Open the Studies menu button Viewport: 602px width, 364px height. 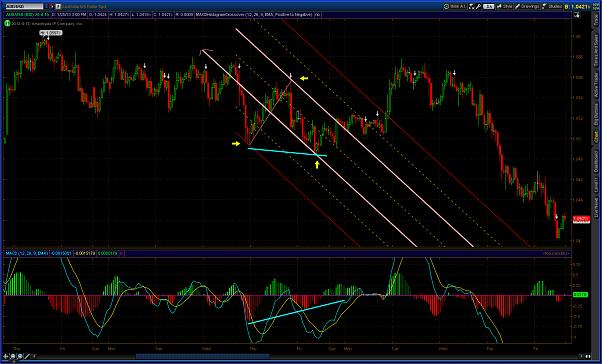click(552, 7)
